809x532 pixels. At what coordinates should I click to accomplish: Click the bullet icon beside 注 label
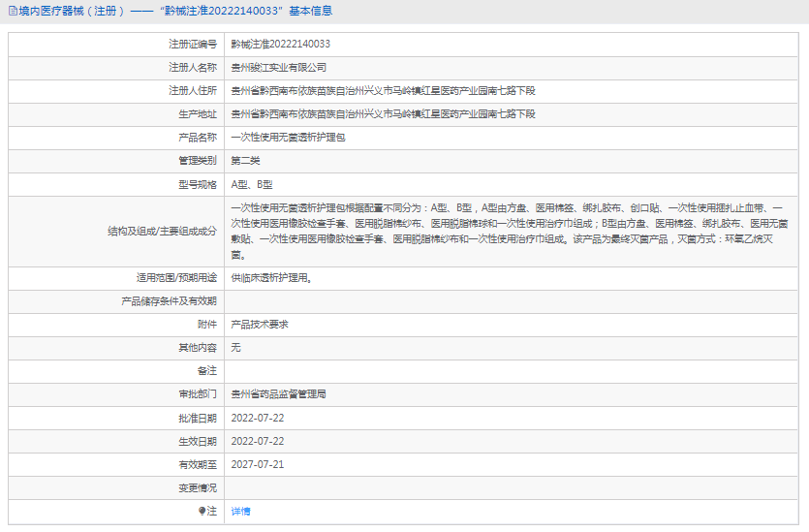tap(202, 511)
